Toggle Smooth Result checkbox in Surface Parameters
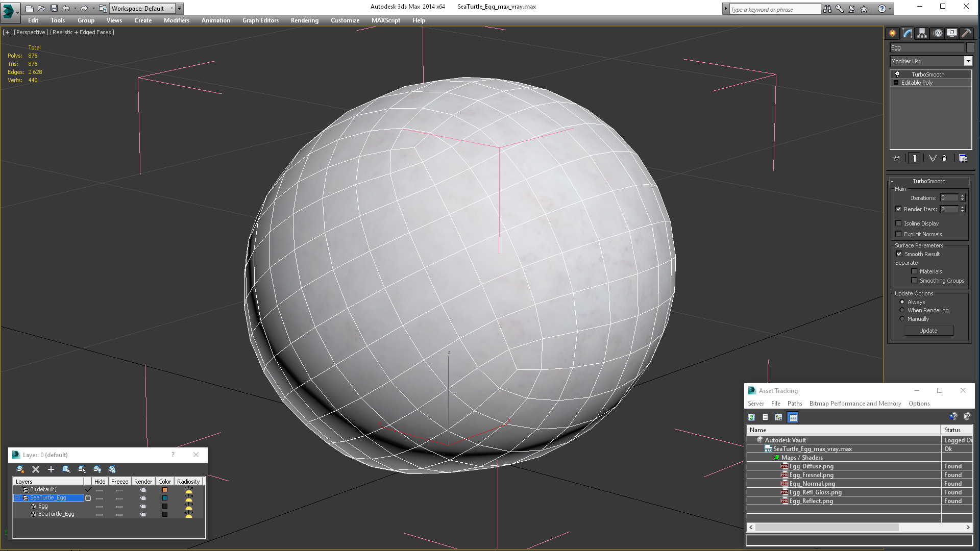Image resolution: width=980 pixels, height=551 pixels. tap(898, 254)
